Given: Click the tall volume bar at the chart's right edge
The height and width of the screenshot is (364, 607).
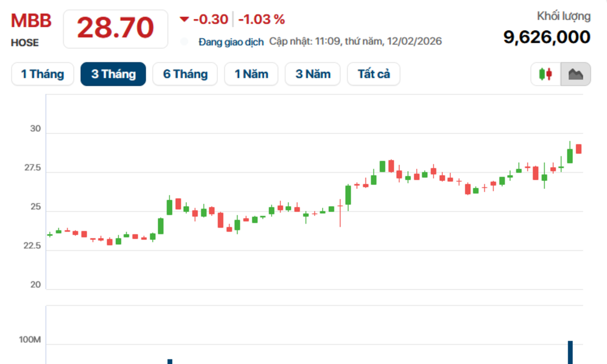Looking at the screenshot, I should click(x=570, y=352).
